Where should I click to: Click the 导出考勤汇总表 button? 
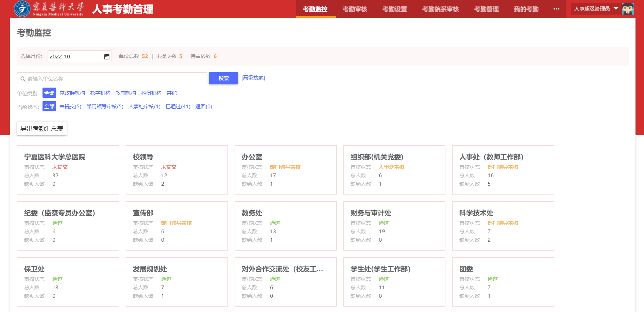pos(42,129)
